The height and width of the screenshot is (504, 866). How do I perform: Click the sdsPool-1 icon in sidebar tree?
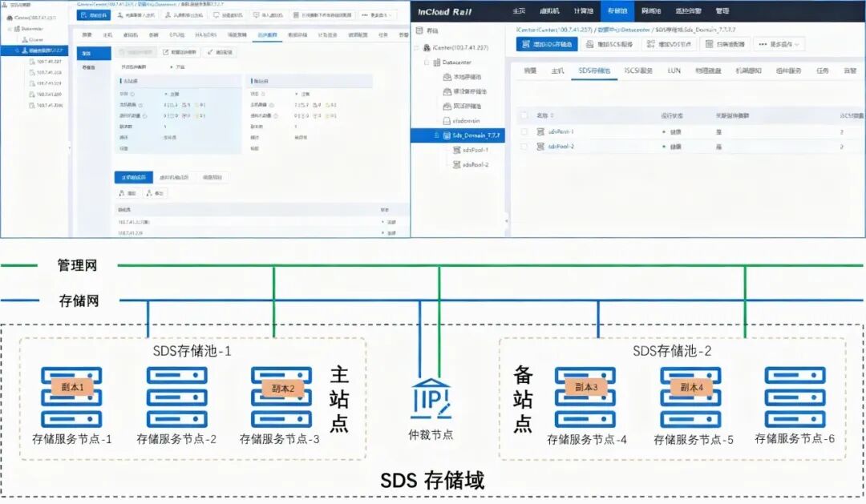click(457, 150)
